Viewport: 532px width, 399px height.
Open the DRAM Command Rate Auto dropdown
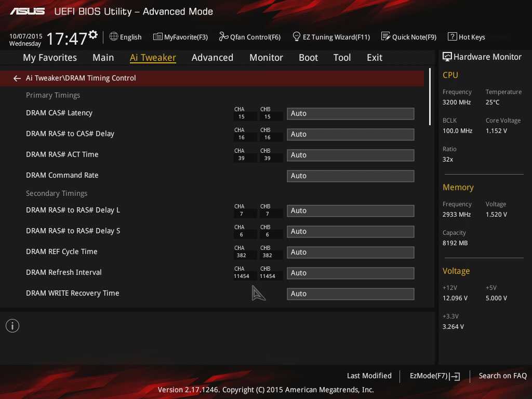pos(350,176)
